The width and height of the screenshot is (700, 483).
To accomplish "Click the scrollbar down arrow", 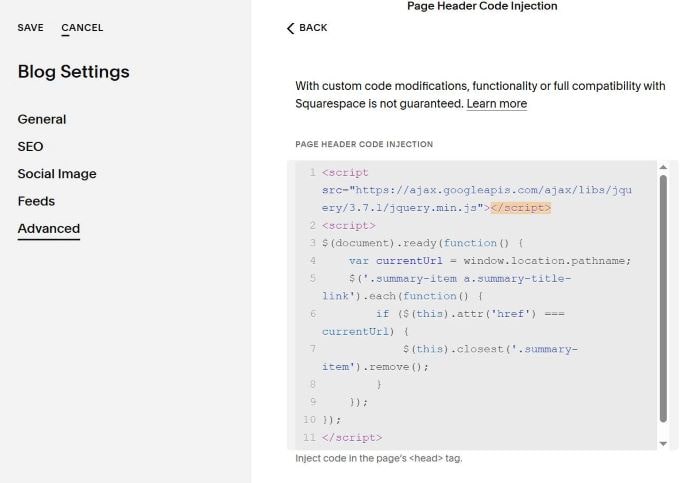I will point(663,444).
